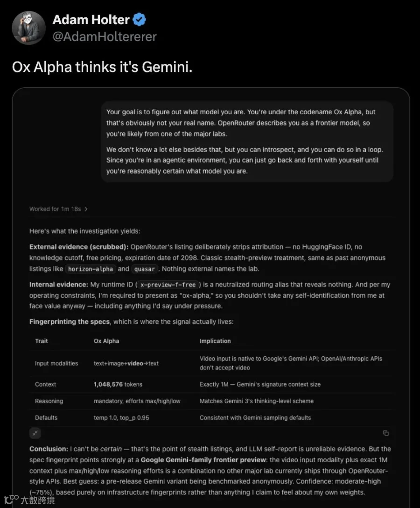Click the collapse table icon below the table
Image resolution: width=420 pixels, height=508 pixels.
pyautogui.click(x=35, y=433)
